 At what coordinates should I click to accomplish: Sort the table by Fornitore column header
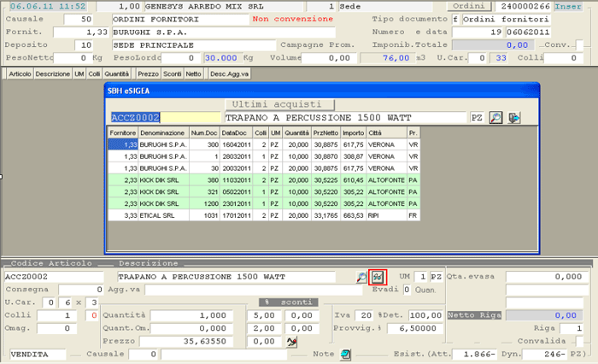click(x=122, y=133)
